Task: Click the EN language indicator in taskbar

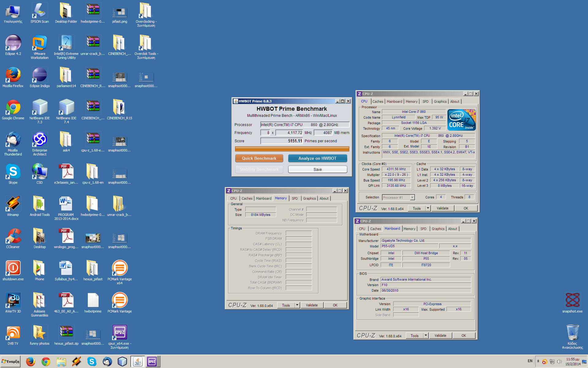Action: click(x=530, y=361)
